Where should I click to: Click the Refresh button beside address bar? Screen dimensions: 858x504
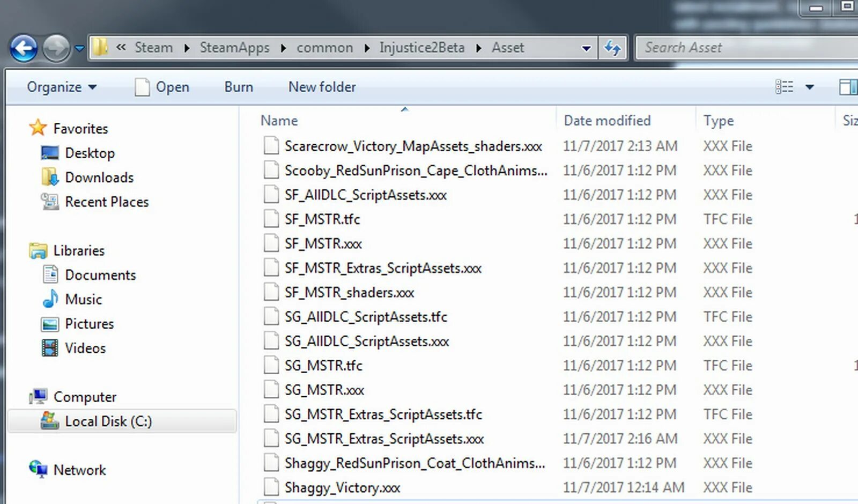point(613,48)
